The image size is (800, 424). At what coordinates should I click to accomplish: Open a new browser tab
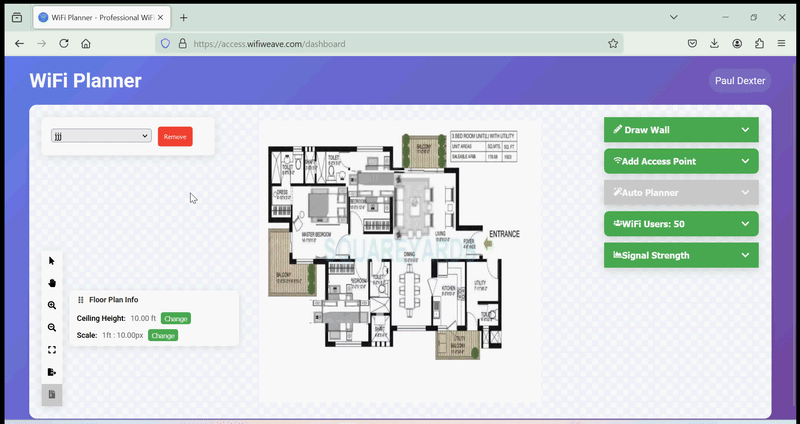coord(184,18)
